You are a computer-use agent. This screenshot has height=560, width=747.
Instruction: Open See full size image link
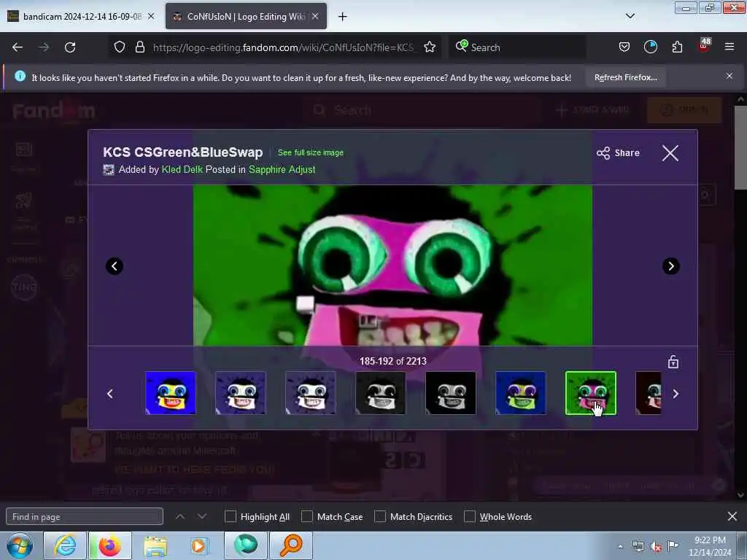[311, 152]
